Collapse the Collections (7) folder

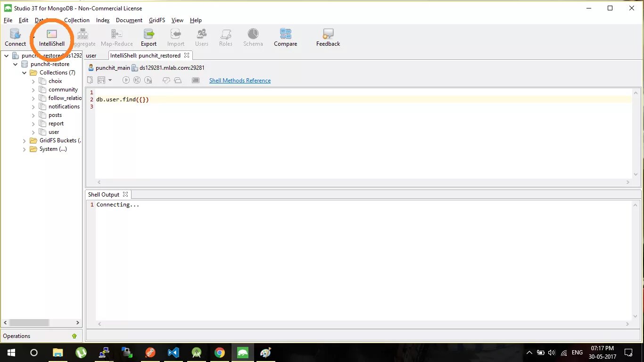pos(25,73)
